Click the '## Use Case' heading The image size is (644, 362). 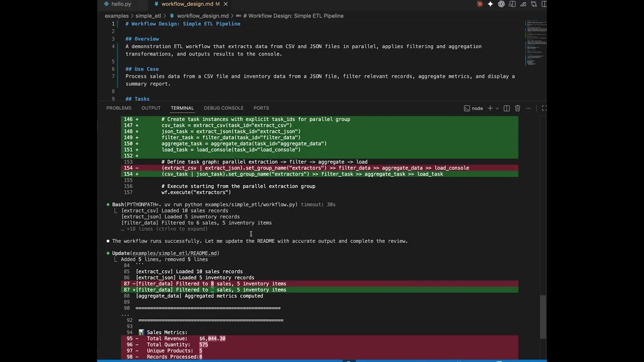point(142,69)
